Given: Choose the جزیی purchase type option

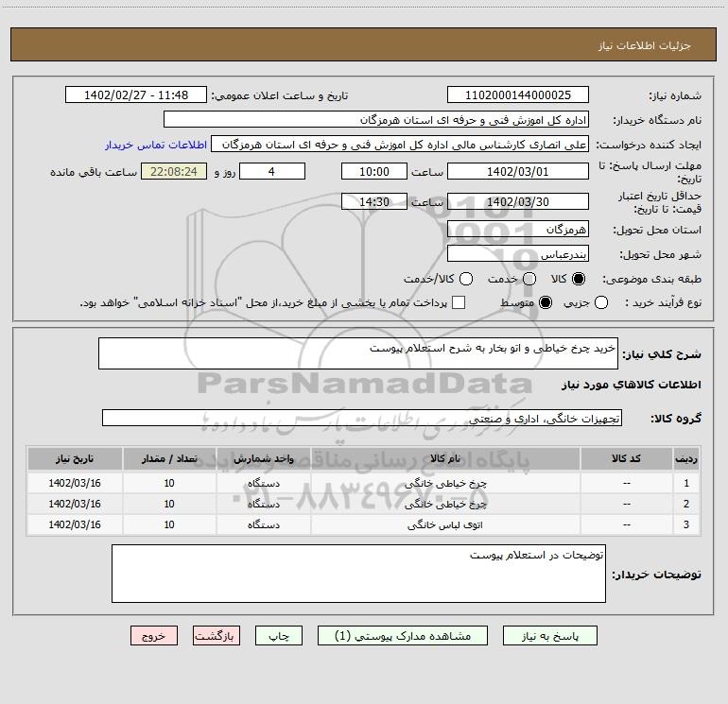Looking at the screenshot, I should click(x=601, y=302).
